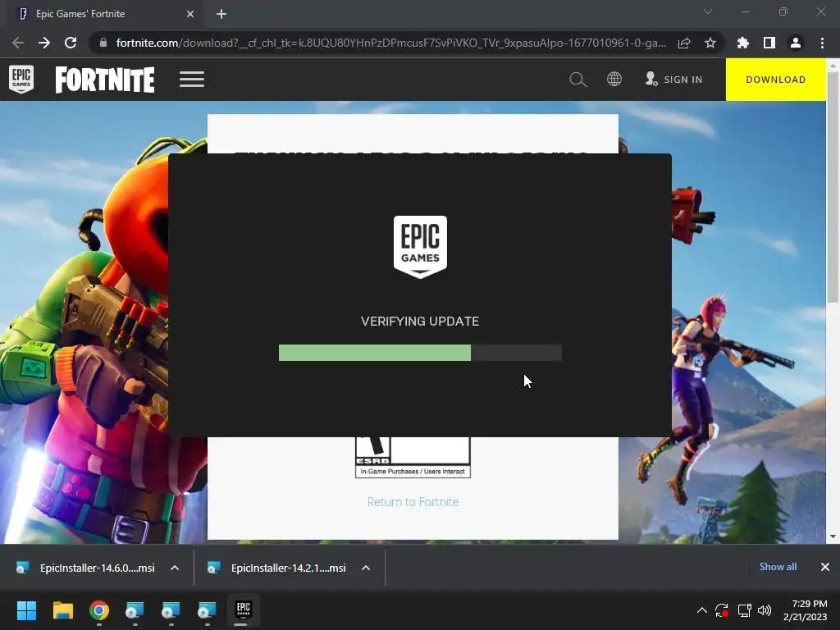Close the downloads bar
840x630 pixels.
click(x=825, y=567)
